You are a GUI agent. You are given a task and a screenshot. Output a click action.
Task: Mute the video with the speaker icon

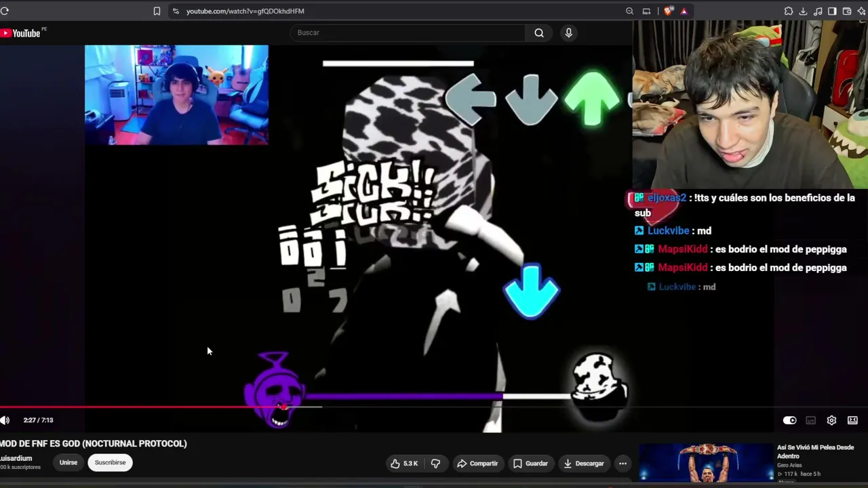[5, 420]
